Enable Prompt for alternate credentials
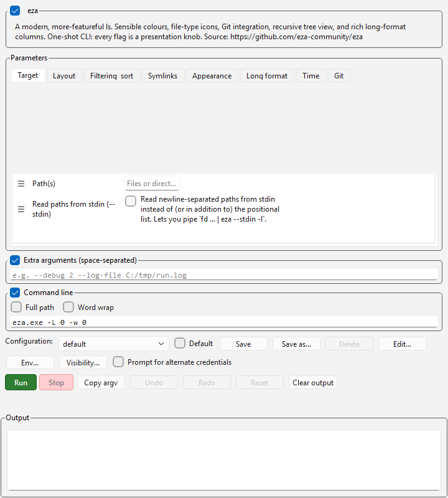 (118, 362)
